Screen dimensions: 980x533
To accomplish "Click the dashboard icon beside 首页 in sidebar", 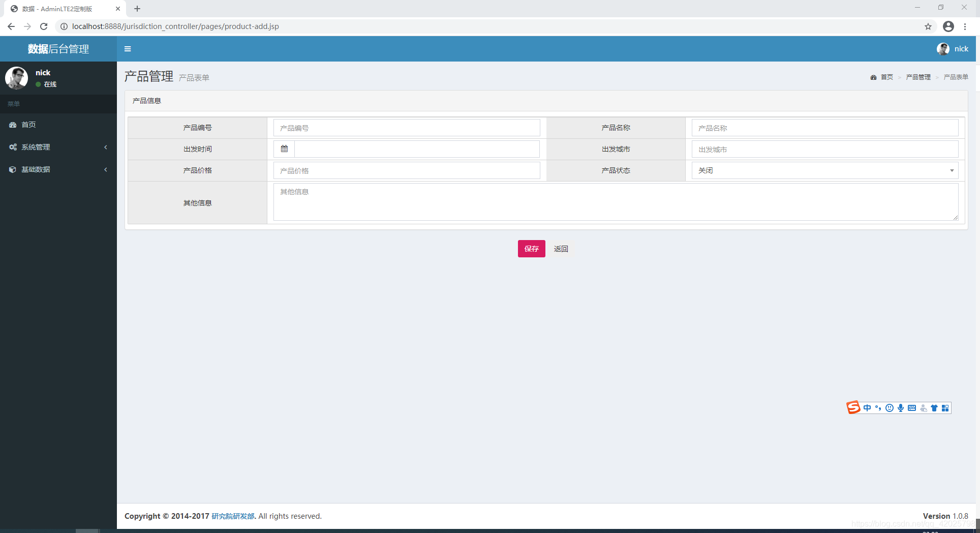I will (13, 125).
